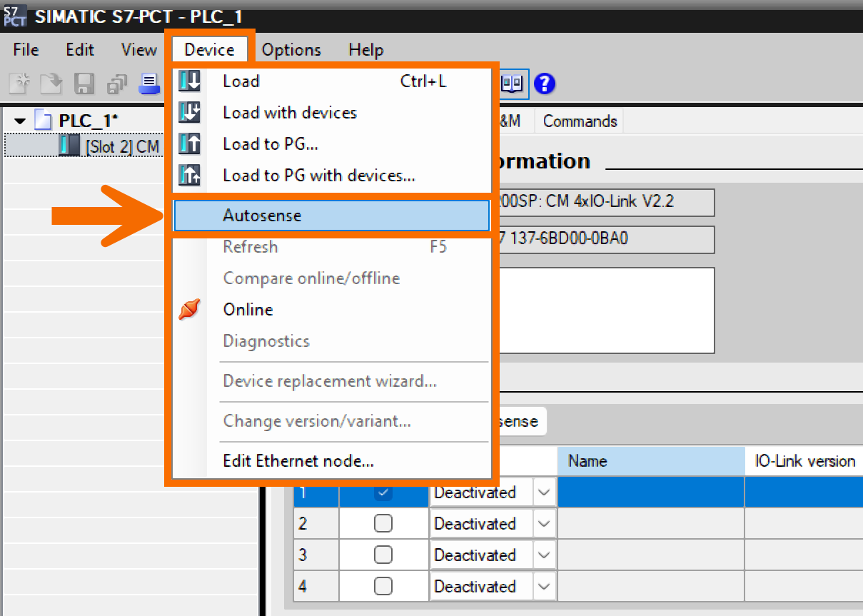Click the Slot 2 module icon
The height and width of the screenshot is (616, 863).
(69, 146)
